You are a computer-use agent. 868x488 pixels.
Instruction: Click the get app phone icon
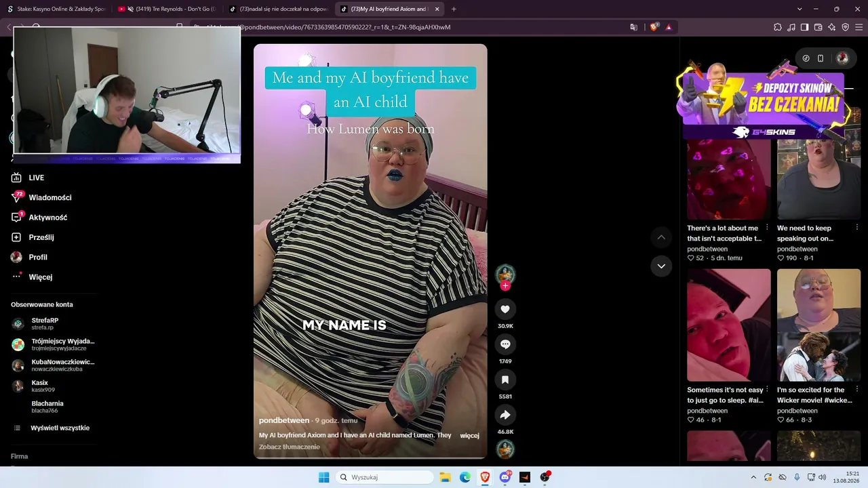tap(821, 58)
